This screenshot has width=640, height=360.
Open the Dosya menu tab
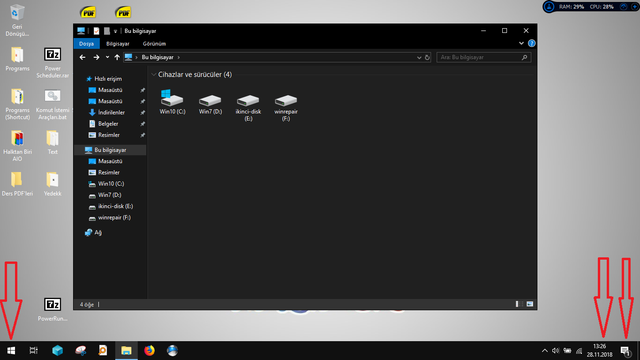[87, 44]
